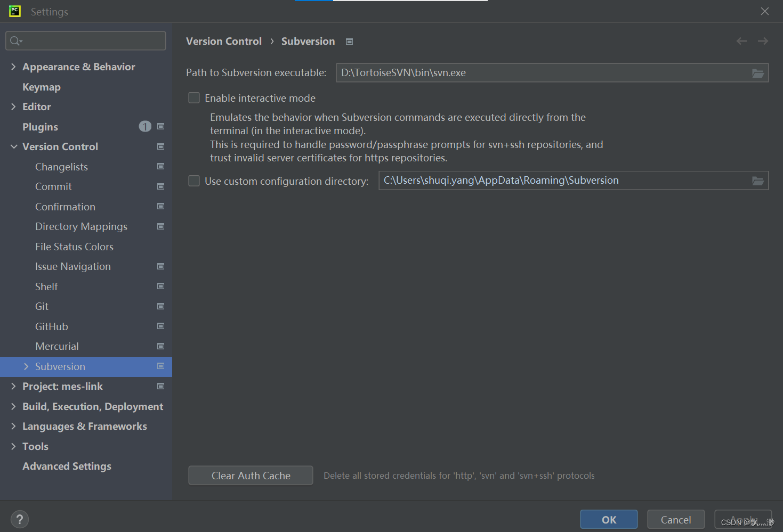The width and height of the screenshot is (783, 532).
Task: Focus the settings search field
Action: tap(86, 41)
